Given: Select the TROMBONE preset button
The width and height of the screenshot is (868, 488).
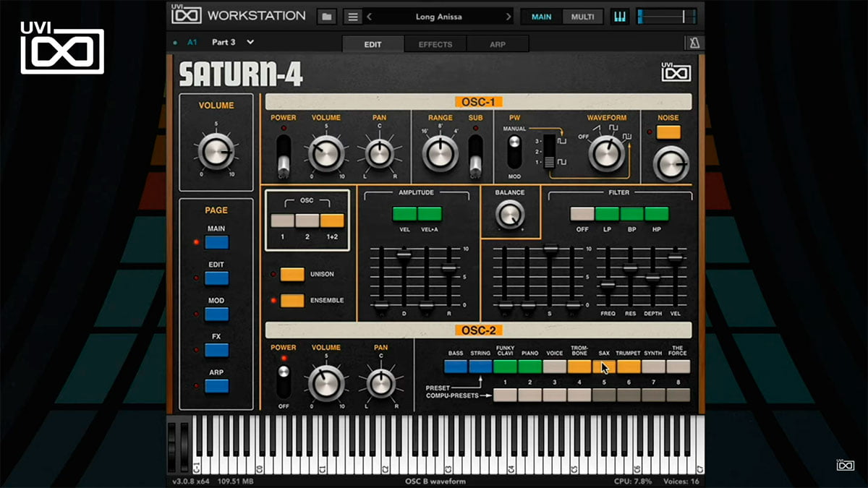Looking at the screenshot, I should tap(579, 367).
